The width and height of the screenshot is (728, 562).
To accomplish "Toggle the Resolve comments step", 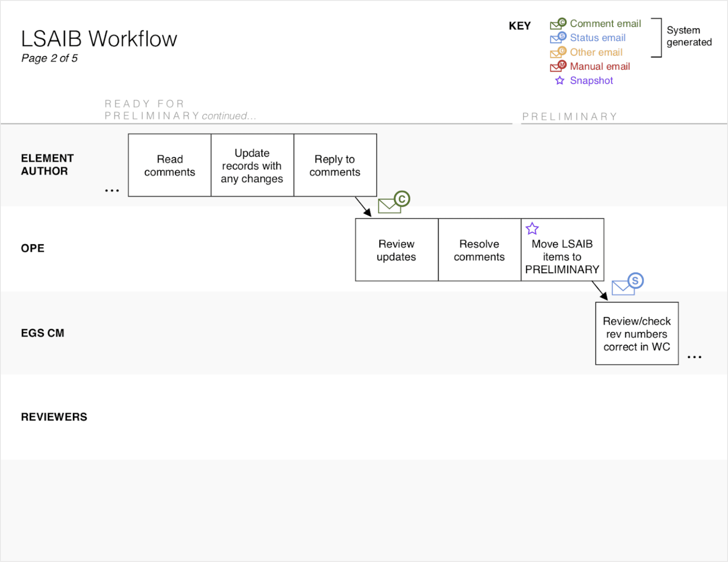I will coord(479,250).
